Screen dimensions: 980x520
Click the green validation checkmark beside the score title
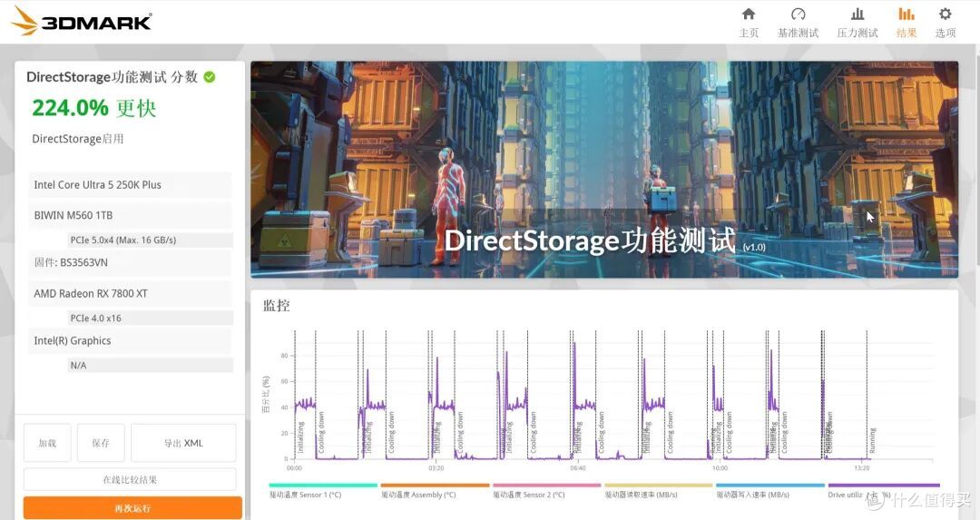pyautogui.click(x=210, y=77)
